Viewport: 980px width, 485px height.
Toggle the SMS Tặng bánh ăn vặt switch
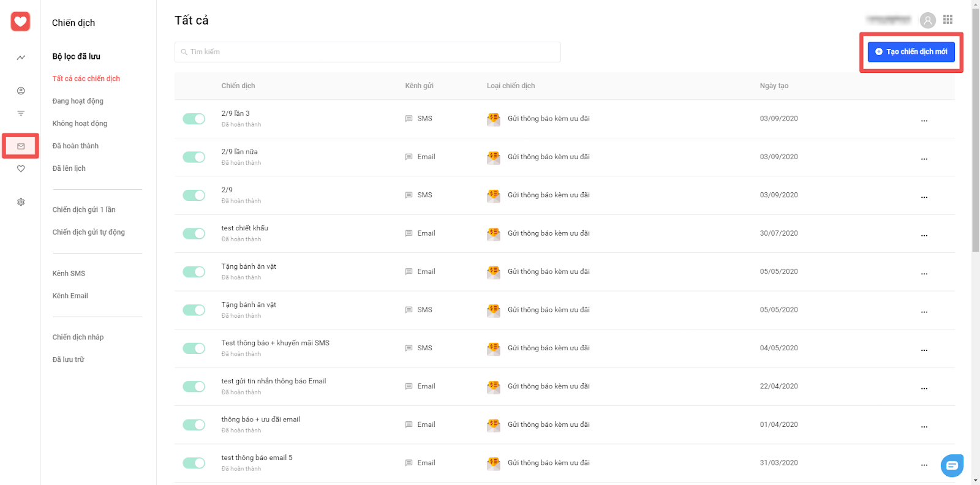(194, 310)
